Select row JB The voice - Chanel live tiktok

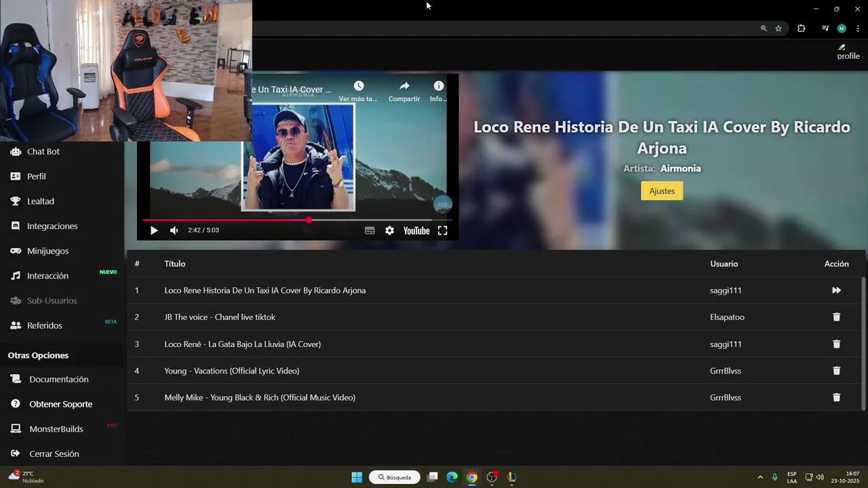click(x=494, y=317)
